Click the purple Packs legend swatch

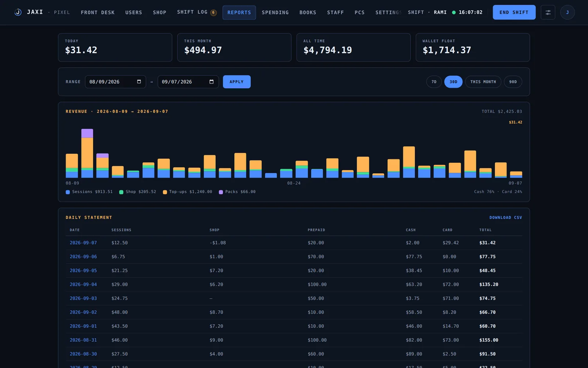(221, 192)
